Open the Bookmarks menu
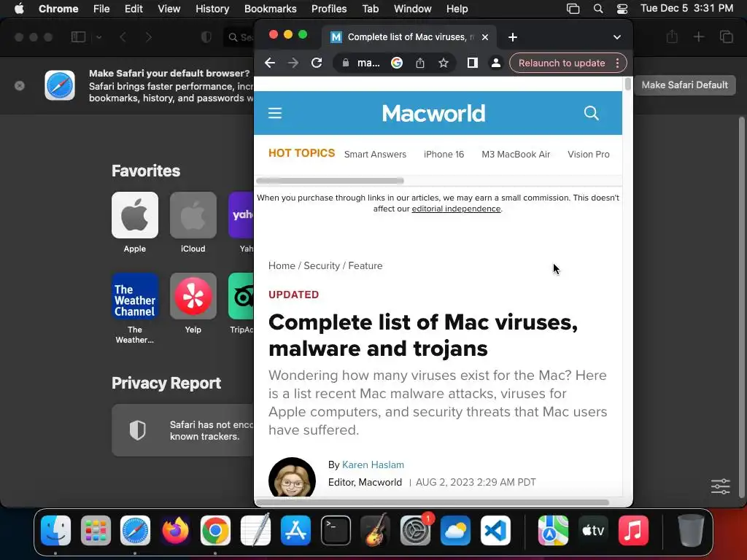 tap(270, 9)
